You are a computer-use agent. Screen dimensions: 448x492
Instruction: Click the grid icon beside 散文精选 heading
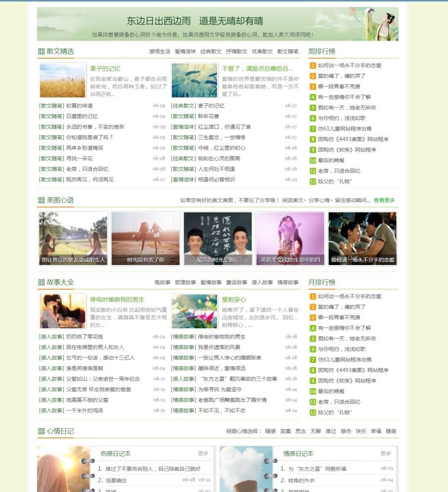42,51
